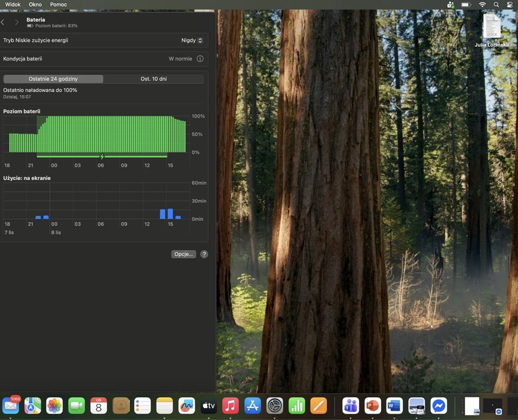
Task: Launch Freeform from the Dock
Action: tap(186, 406)
